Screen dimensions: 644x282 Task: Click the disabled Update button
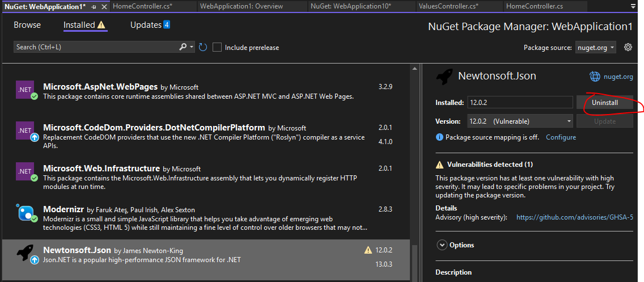coord(604,121)
